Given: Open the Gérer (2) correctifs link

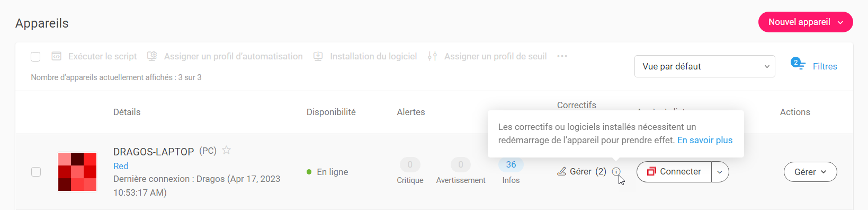Looking at the screenshot, I should coord(581,172).
